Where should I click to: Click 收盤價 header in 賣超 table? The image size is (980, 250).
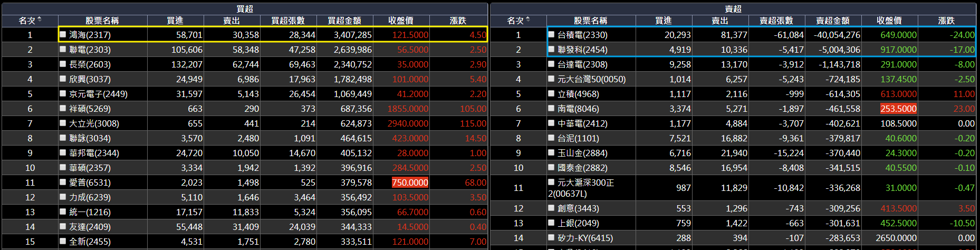[x=889, y=21]
